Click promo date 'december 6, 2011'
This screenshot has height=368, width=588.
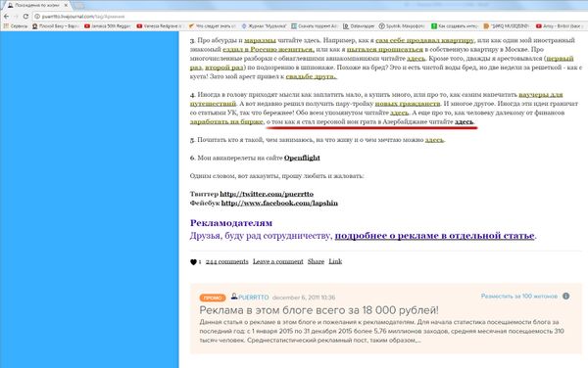304,298
